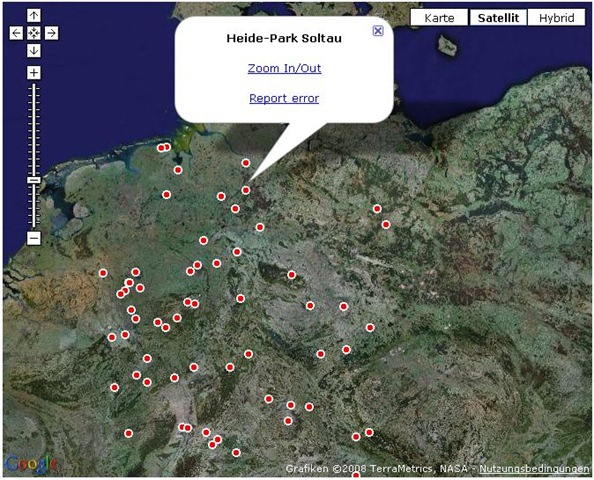Image resolution: width=594 pixels, height=480 pixels.
Task: Open the Report error link
Action: pos(284,99)
